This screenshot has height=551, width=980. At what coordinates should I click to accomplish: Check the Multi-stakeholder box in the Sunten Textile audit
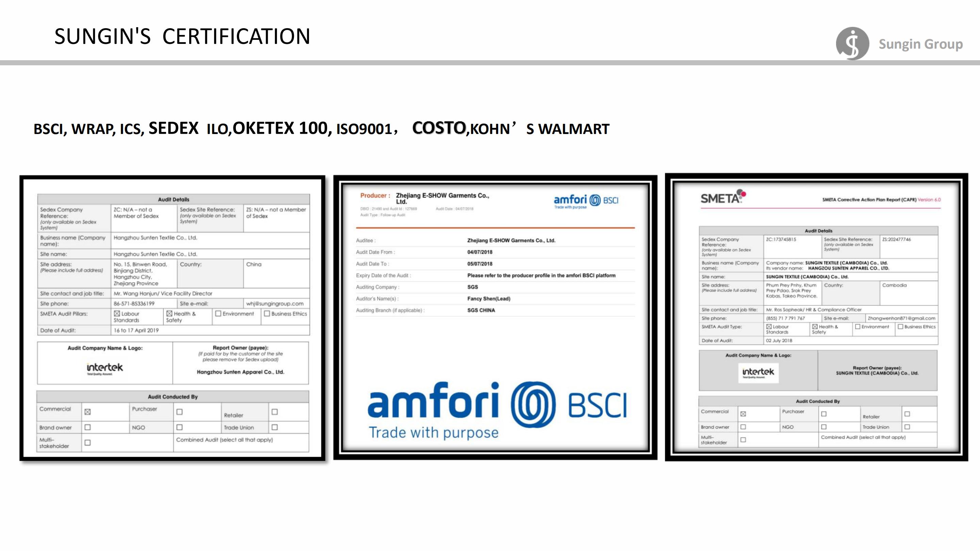coord(87,443)
